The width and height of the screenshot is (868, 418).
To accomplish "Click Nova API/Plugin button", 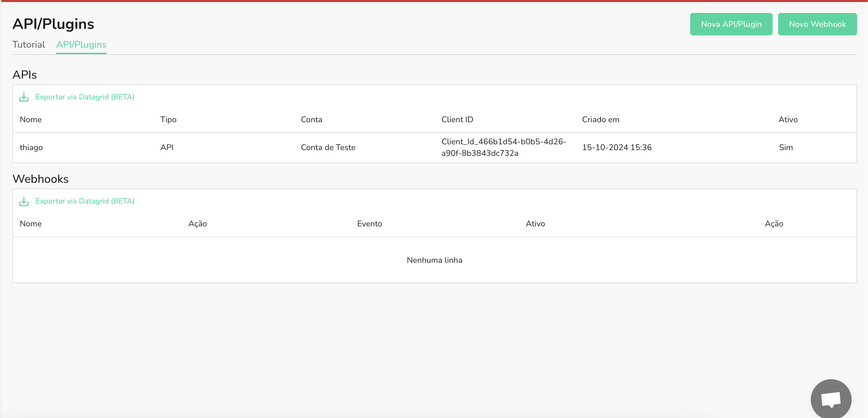I will pyautogui.click(x=731, y=24).
